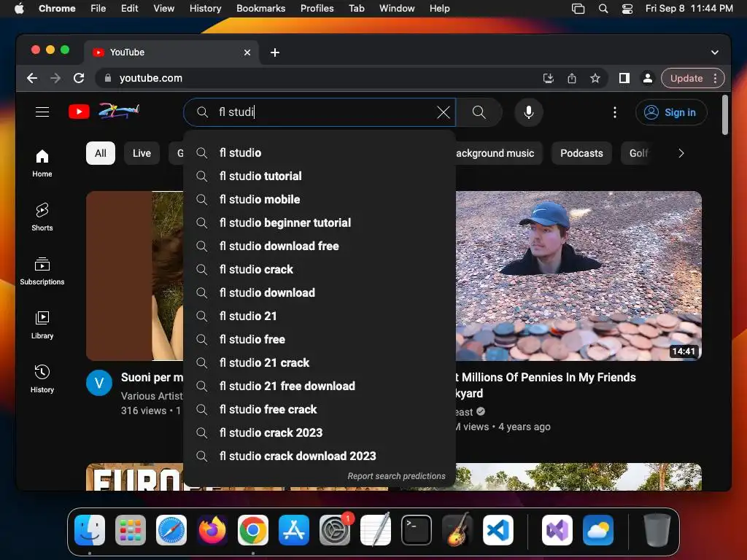Go forward in Chrome
This screenshot has width=747, height=560.
(55, 78)
